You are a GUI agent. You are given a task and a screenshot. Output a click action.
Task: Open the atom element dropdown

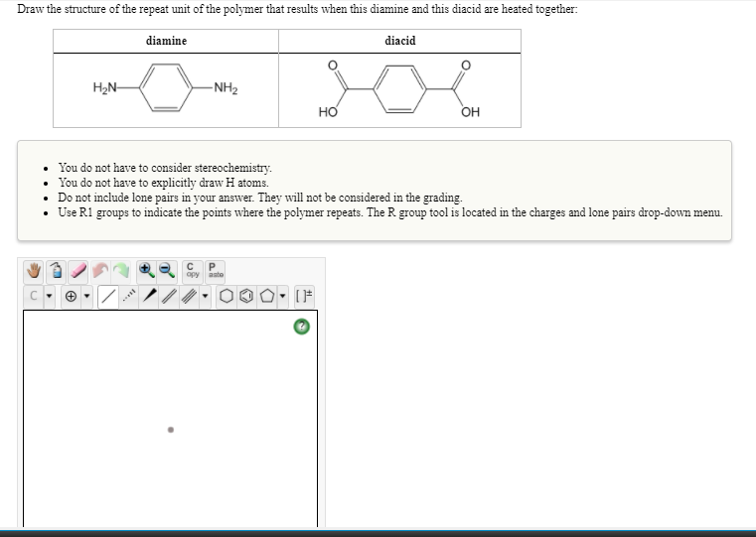pyautogui.click(x=49, y=296)
